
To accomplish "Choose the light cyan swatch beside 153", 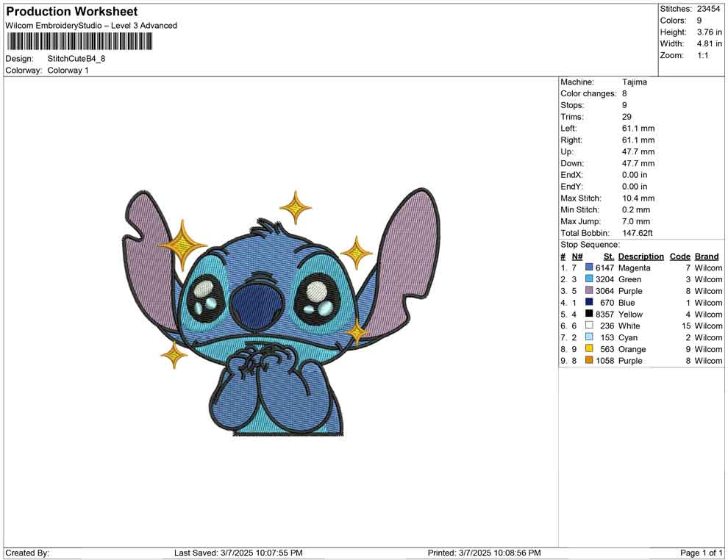I will (x=589, y=337).
